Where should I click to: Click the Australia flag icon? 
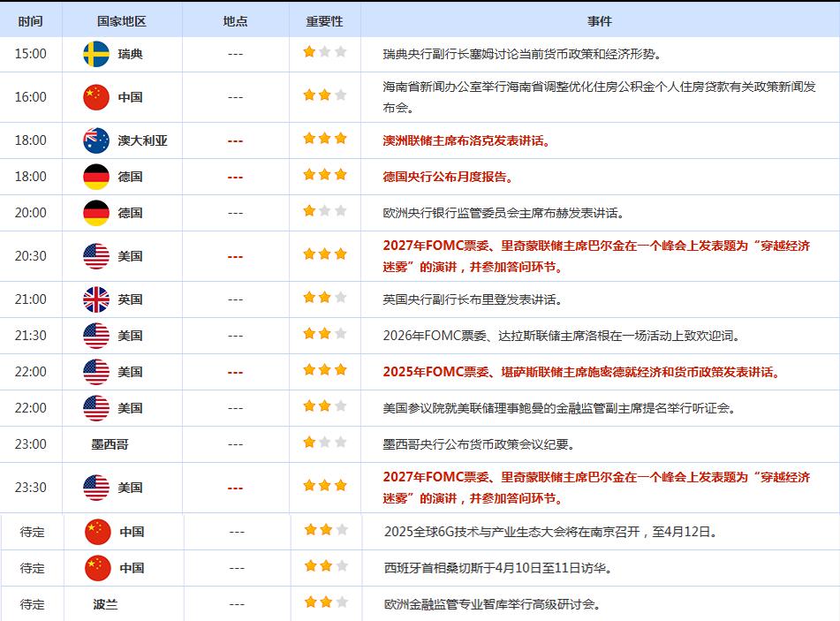tap(96, 140)
